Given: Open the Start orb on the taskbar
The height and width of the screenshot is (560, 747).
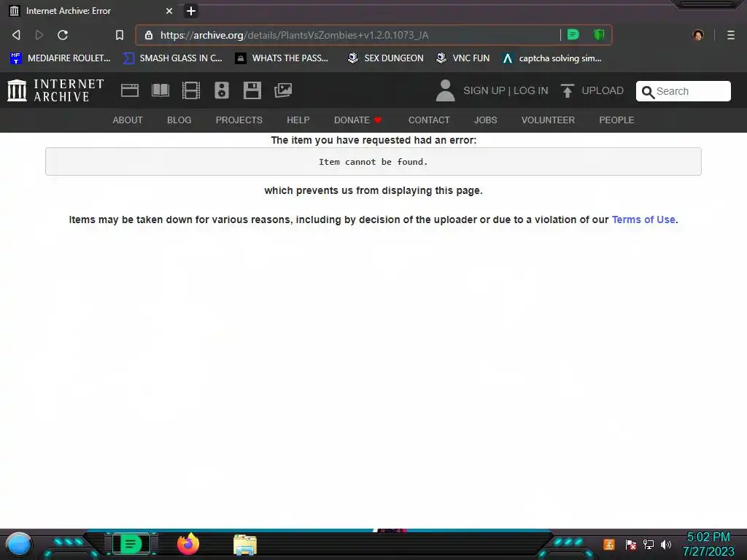Looking at the screenshot, I should click(19, 545).
